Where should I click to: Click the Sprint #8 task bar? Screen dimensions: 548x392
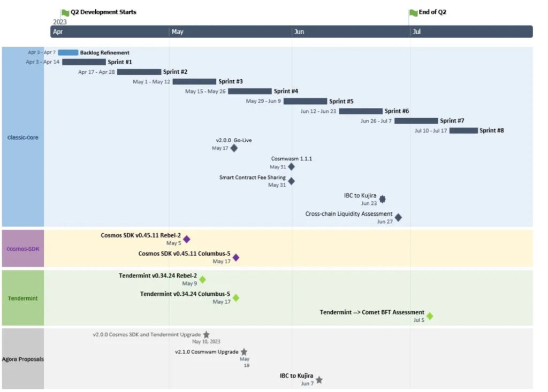[463, 130]
